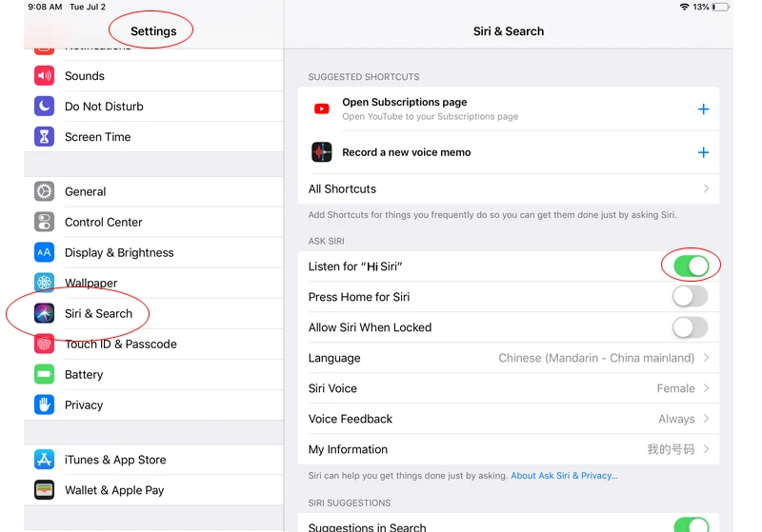Tap Chinese (Mandarin - China mainland) value
The image size is (762, 532).
coord(596,358)
